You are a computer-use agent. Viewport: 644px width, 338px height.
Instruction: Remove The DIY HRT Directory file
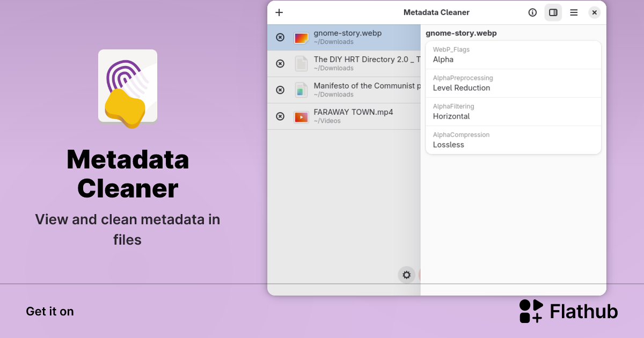point(280,63)
